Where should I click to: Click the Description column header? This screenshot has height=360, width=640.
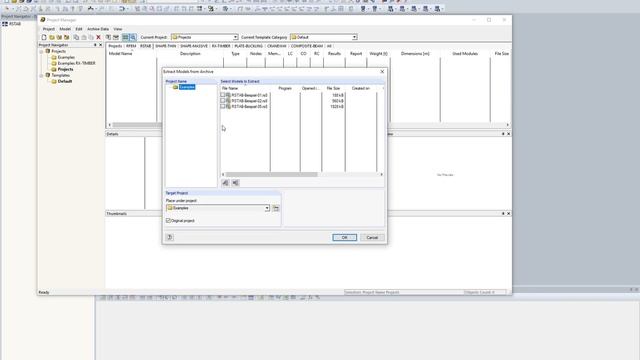tap(190, 53)
